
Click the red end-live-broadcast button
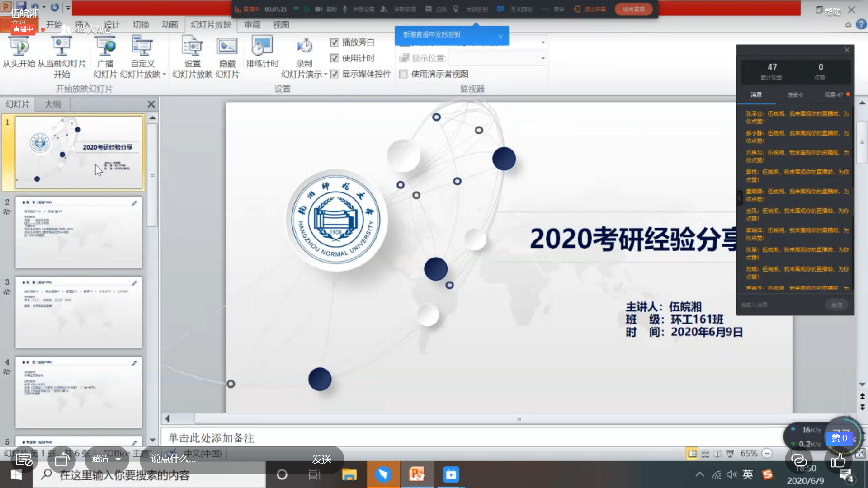(633, 9)
